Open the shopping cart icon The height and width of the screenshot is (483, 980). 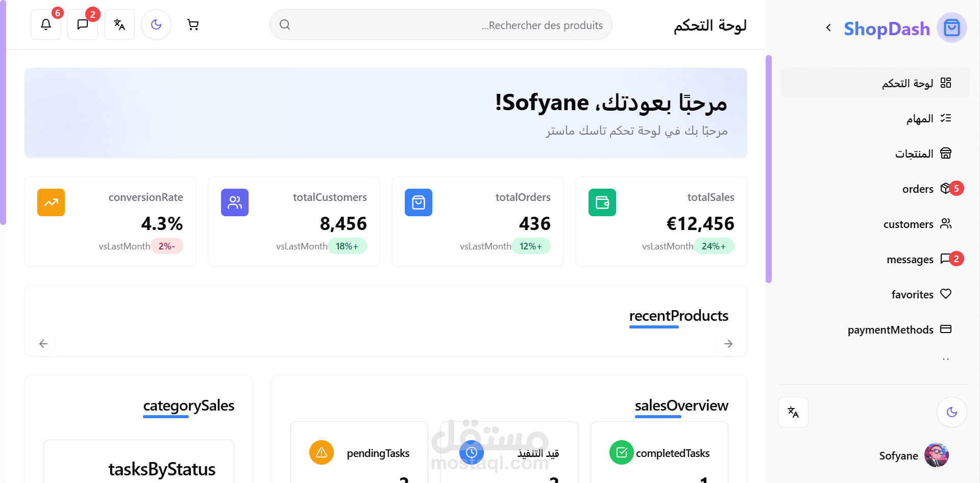pos(192,24)
